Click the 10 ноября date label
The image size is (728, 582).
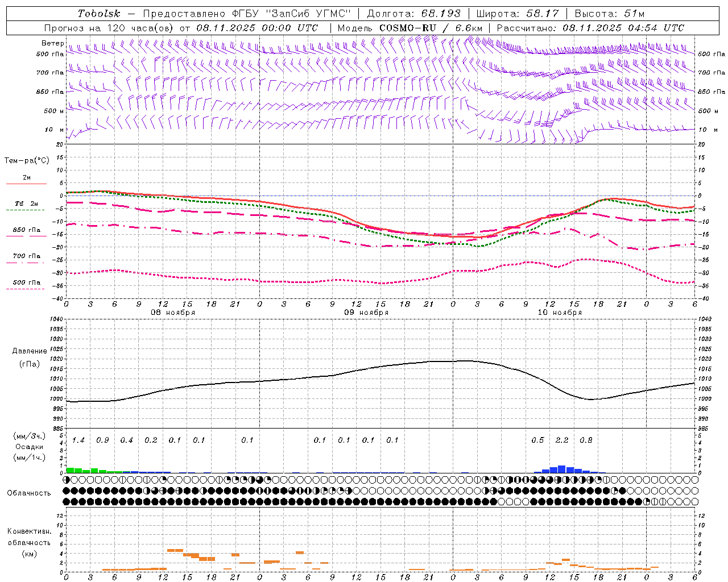click(560, 313)
